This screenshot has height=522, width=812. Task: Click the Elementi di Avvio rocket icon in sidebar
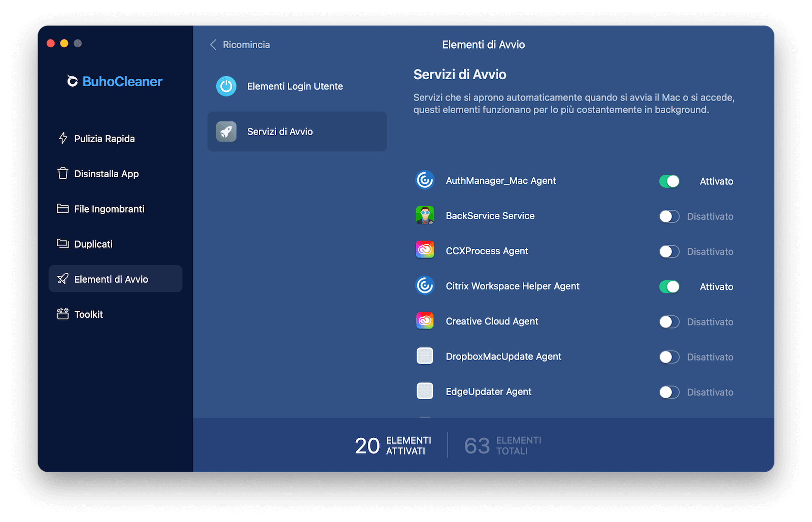pos(63,279)
